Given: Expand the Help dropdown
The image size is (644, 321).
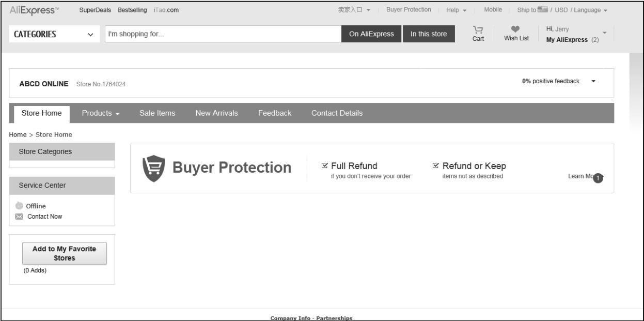Looking at the screenshot, I should point(456,11).
